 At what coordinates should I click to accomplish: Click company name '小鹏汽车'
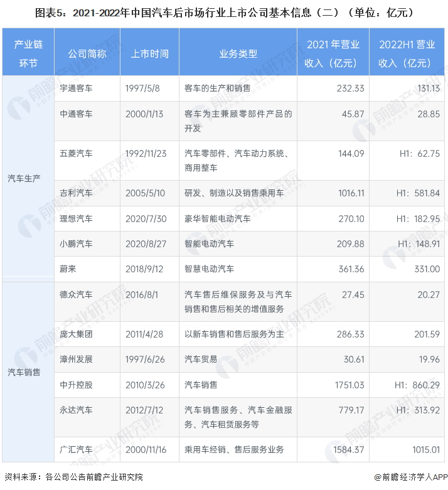76,244
